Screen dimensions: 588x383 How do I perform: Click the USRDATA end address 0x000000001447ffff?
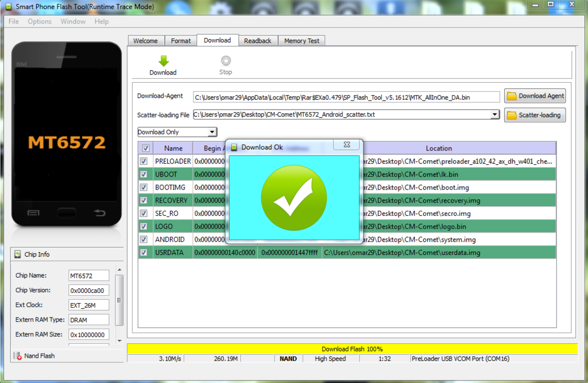tap(289, 253)
